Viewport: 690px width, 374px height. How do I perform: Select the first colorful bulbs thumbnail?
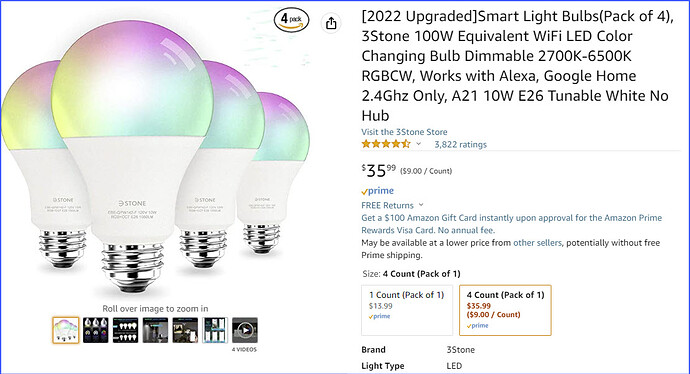pos(66,330)
